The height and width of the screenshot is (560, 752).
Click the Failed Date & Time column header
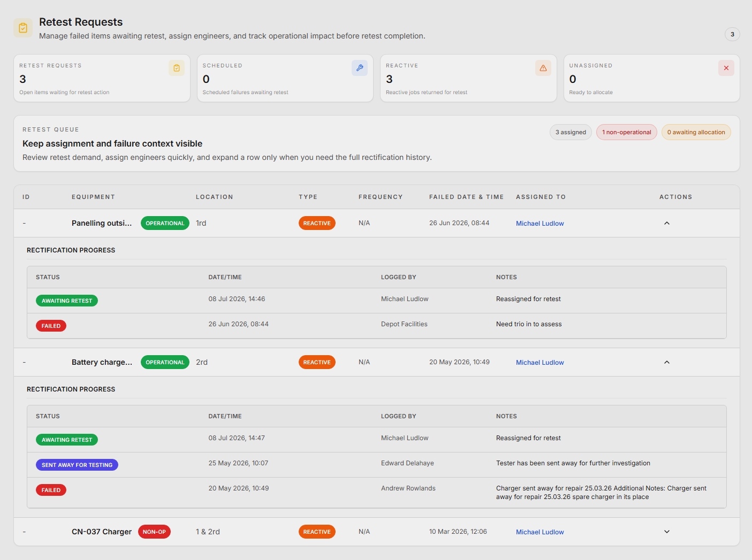(x=466, y=197)
